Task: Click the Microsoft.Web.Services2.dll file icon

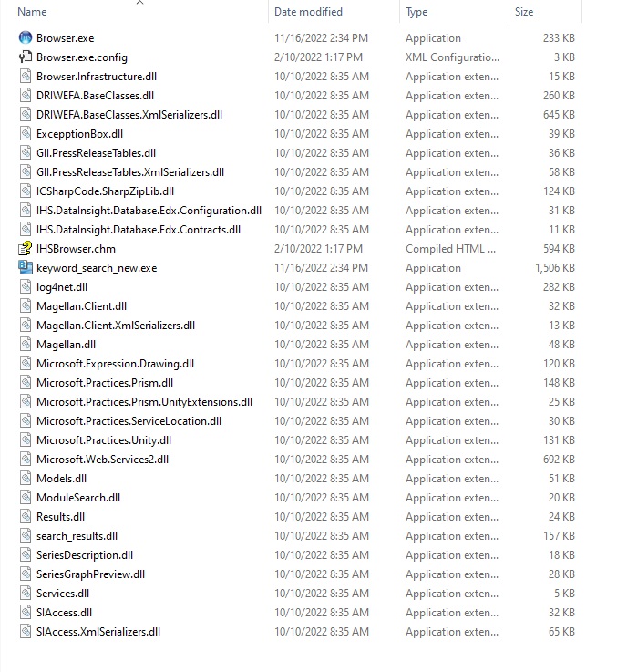Action: coord(26,460)
